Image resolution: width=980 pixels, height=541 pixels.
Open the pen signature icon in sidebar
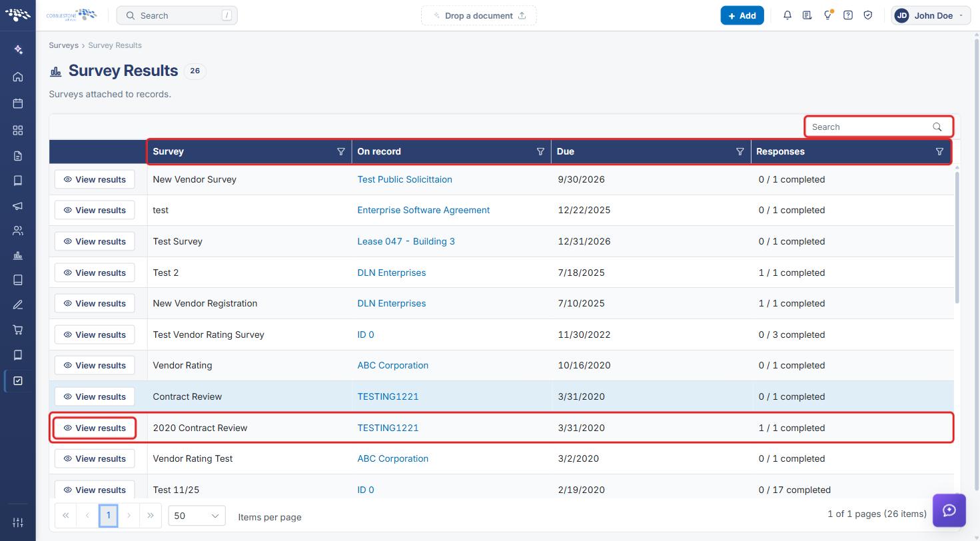pos(18,304)
